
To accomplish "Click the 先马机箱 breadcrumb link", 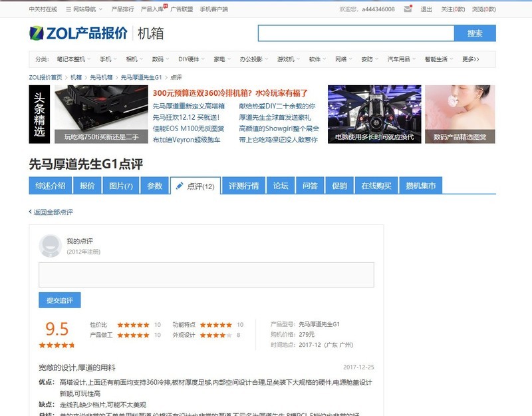I will coord(101,77).
